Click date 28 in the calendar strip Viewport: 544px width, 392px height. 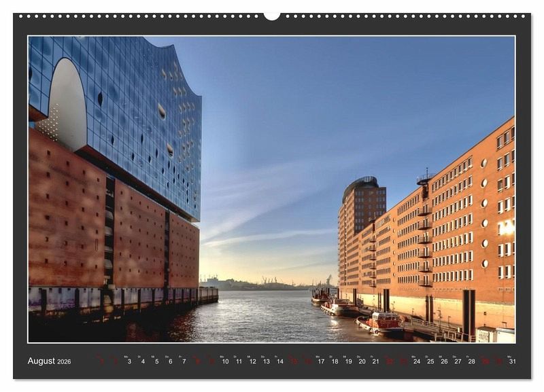(x=471, y=361)
